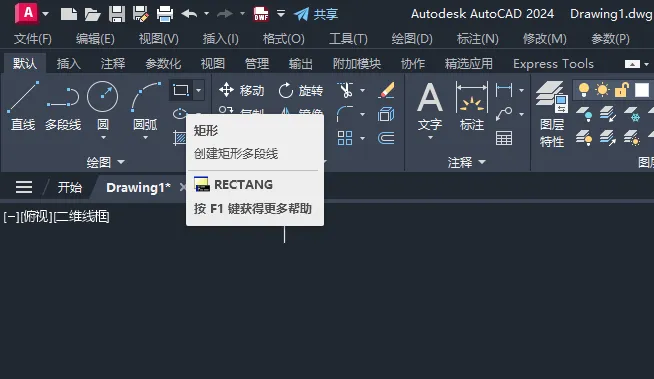Click the Explode box icon

pos(386,114)
